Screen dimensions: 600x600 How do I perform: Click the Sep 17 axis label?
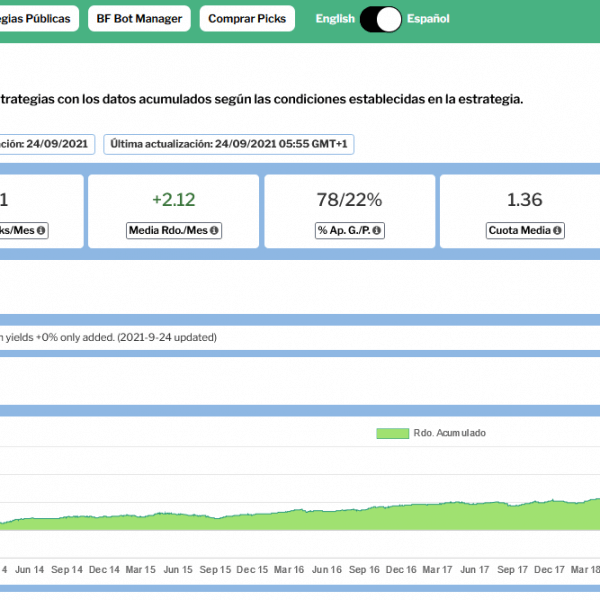tap(512, 570)
